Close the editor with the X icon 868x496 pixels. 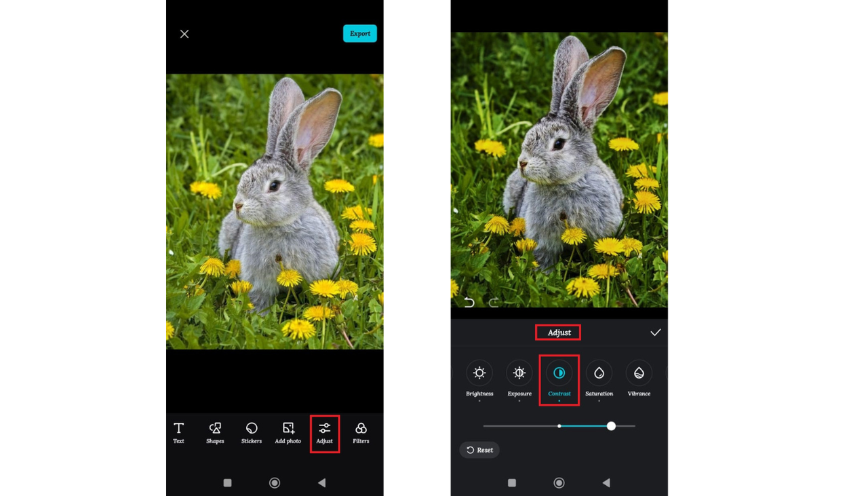pyautogui.click(x=184, y=34)
